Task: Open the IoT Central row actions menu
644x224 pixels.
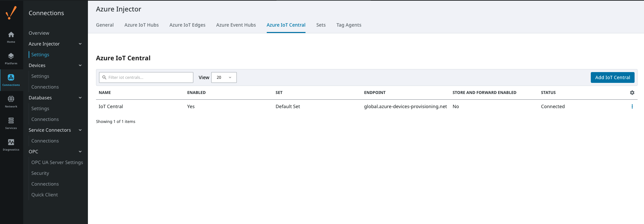Action: click(x=632, y=106)
